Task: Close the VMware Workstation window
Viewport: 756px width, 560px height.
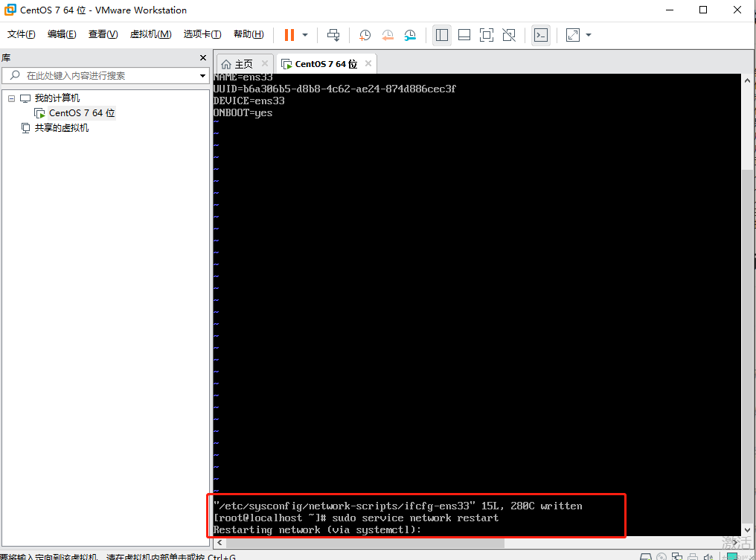Action: 737,10
